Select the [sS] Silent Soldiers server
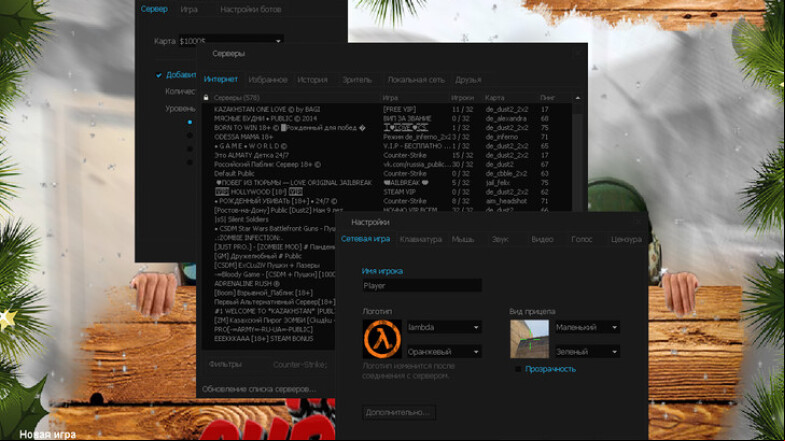Screen dimensions: 785x441 (x=241, y=219)
